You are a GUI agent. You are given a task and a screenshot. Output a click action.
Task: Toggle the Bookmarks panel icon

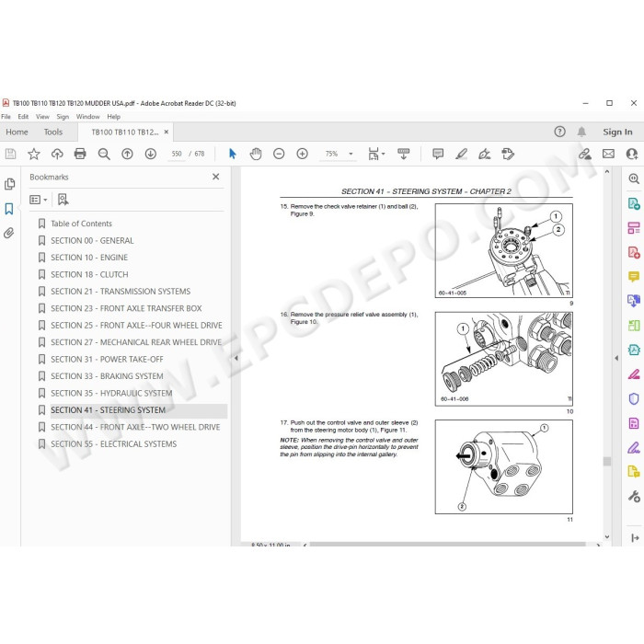pos(9,209)
